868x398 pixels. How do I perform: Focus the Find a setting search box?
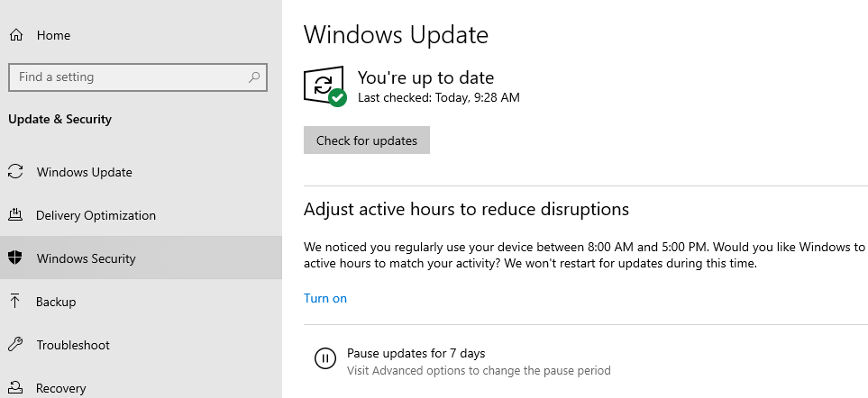pyautogui.click(x=138, y=77)
